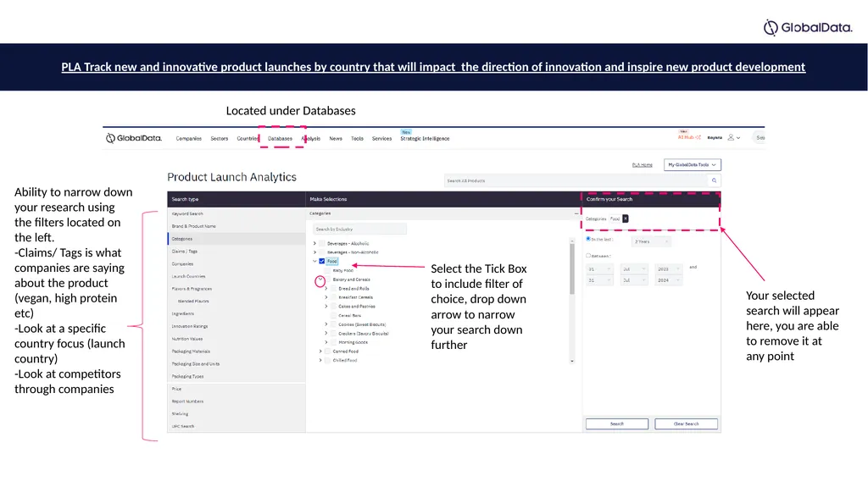
Task: Tick the Bread and Rolls checkbox
Action: (x=333, y=288)
